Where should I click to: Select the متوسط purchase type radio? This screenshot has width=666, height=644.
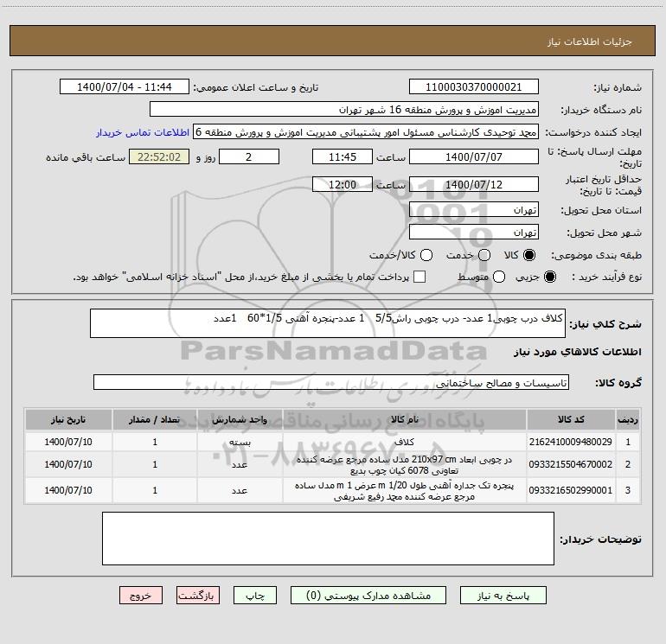tap(499, 277)
